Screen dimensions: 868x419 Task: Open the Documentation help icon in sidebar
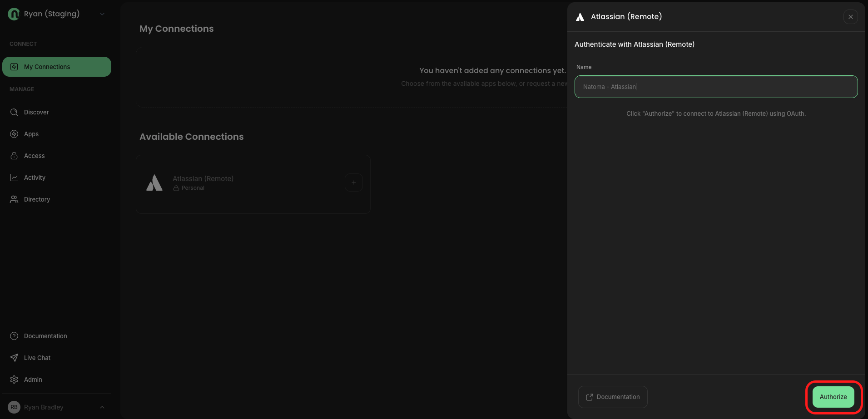tap(14, 336)
